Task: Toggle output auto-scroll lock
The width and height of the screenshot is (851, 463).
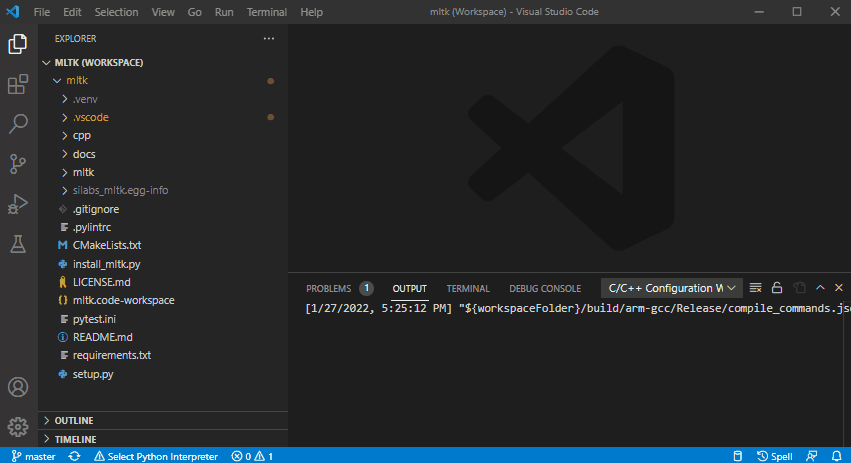Action: coord(777,288)
